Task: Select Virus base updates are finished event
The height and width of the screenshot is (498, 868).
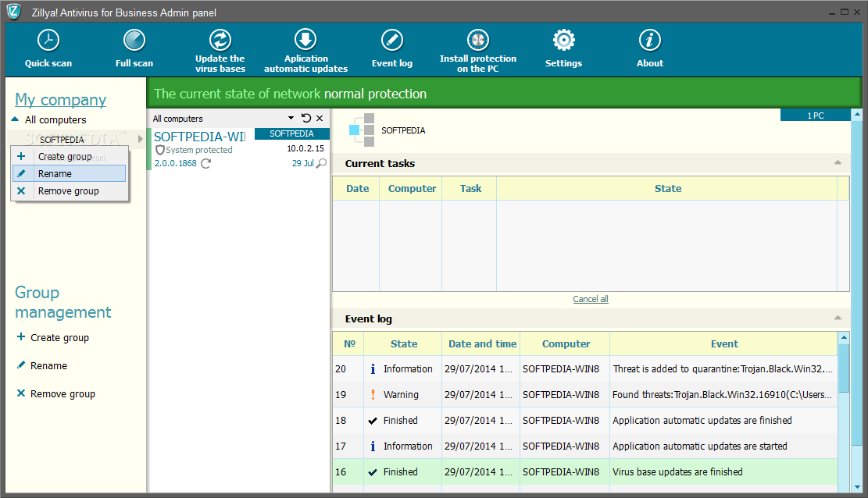Action: click(x=585, y=472)
